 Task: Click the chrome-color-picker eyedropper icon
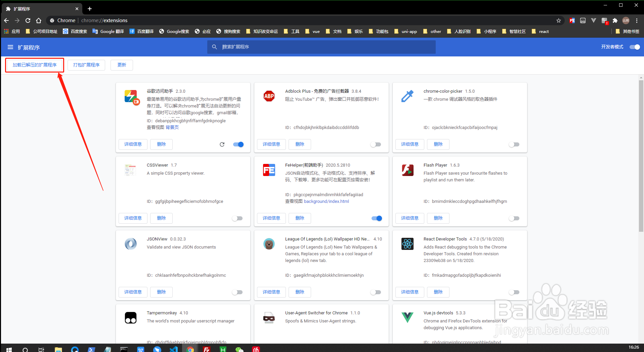coord(407,96)
